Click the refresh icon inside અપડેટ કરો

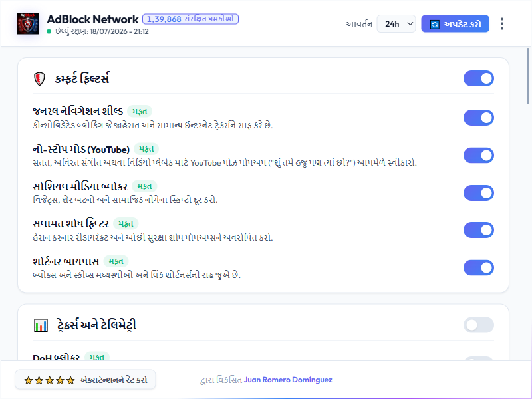click(x=435, y=24)
